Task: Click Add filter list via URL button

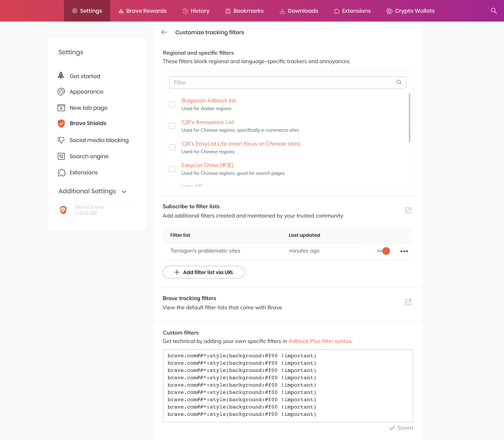Action: coord(203,272)
